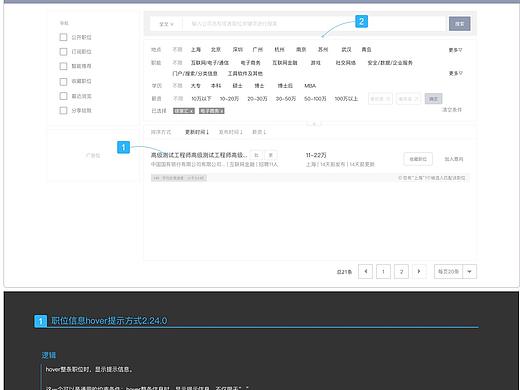Select 门户/搜索/分类信息 function filter
The width and height of the screenshot is (520, 390).
pos(195,73)
